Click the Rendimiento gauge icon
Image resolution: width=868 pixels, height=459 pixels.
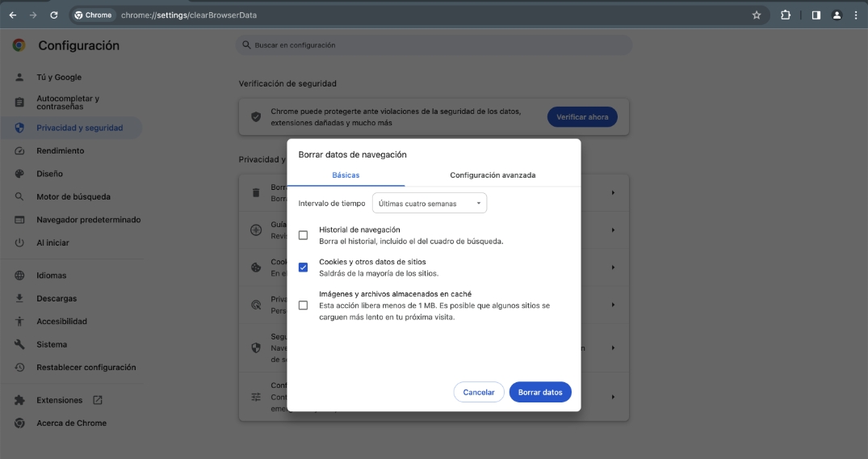click(19, 151)
